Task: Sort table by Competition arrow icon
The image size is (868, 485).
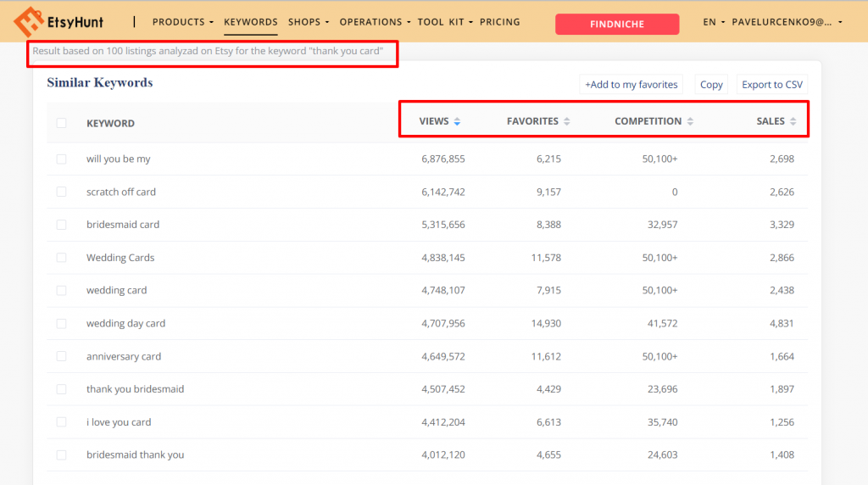Action: pyautogui.click(x=690, y=122)
